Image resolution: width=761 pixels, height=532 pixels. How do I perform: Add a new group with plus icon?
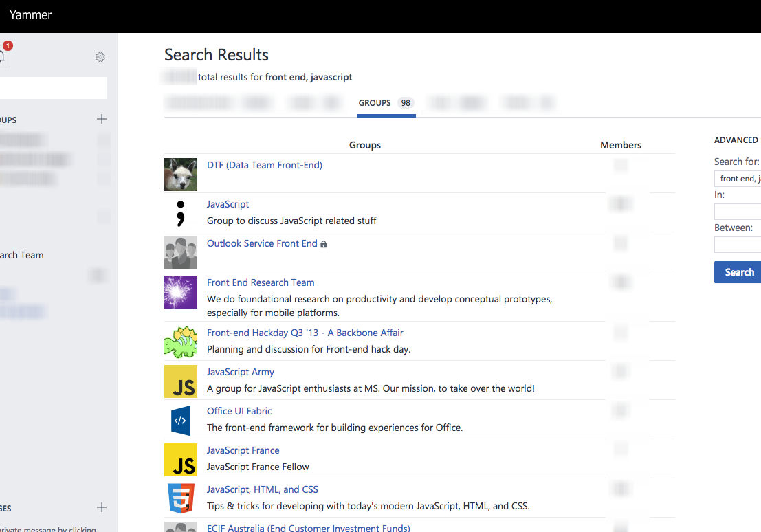102,119
